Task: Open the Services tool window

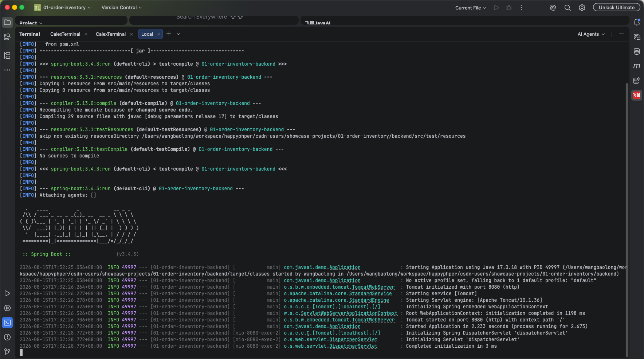Action: pyautogui.click(x=7, y=308)
